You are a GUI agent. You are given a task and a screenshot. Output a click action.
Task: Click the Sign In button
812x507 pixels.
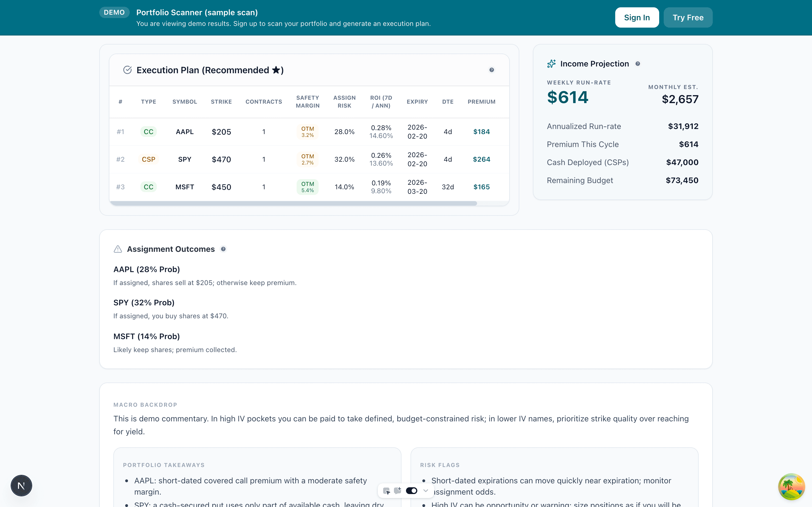pyautogui.click(x=637, y=17)
